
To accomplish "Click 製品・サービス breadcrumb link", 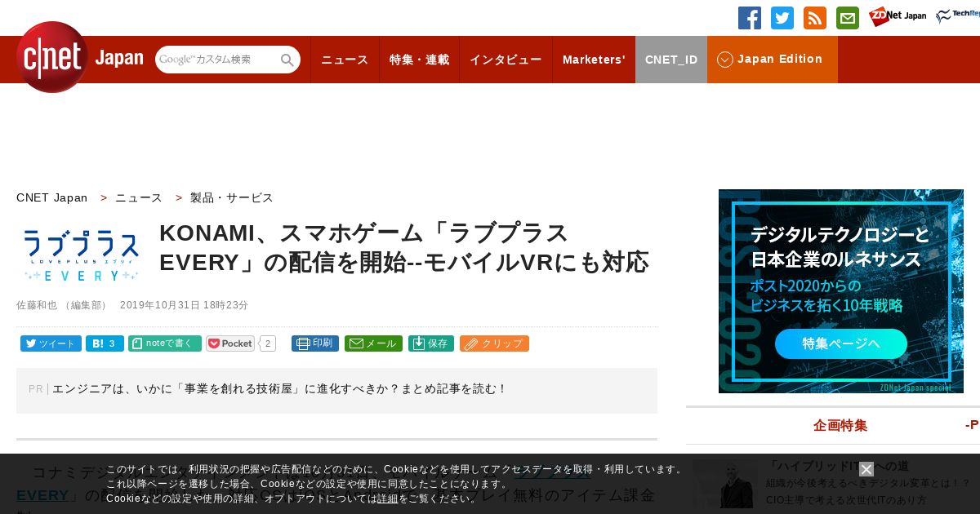I will pos(232,197).
